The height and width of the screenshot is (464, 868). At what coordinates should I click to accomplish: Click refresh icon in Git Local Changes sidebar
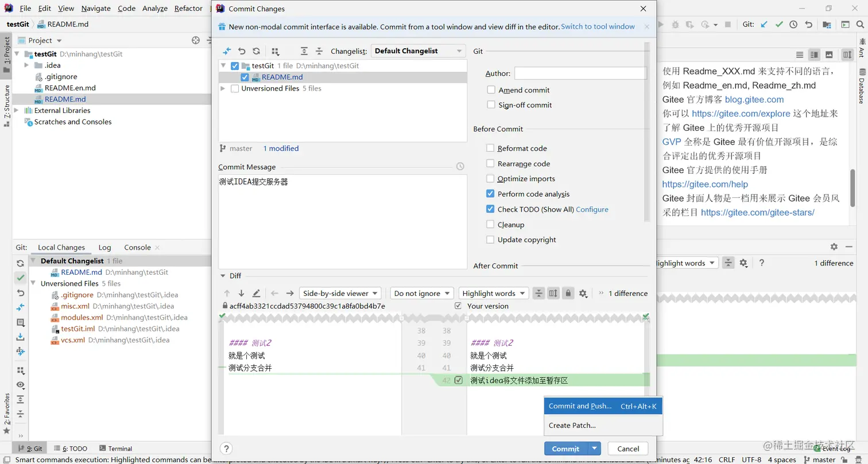tap(21, 263)
